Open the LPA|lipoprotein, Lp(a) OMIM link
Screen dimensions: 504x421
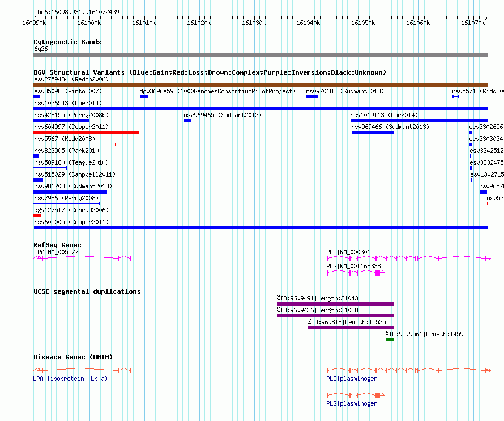click(70, 379)
